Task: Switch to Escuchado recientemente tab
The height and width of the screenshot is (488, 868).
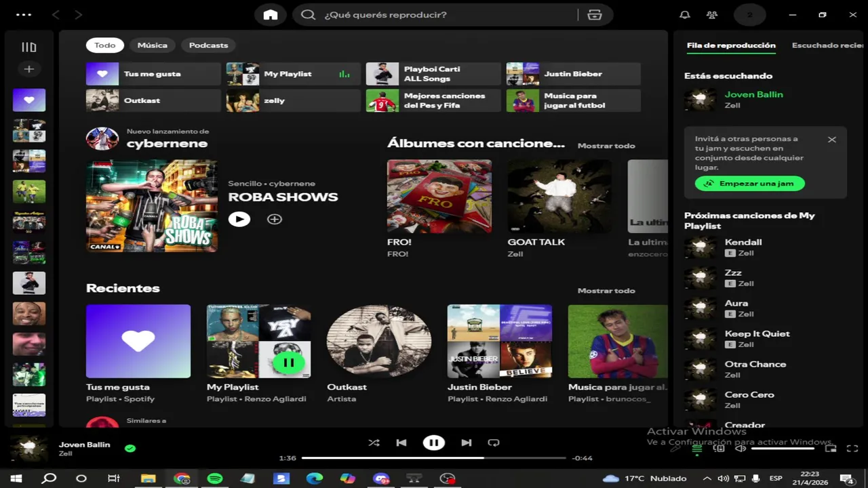Action: pos(828,45)
